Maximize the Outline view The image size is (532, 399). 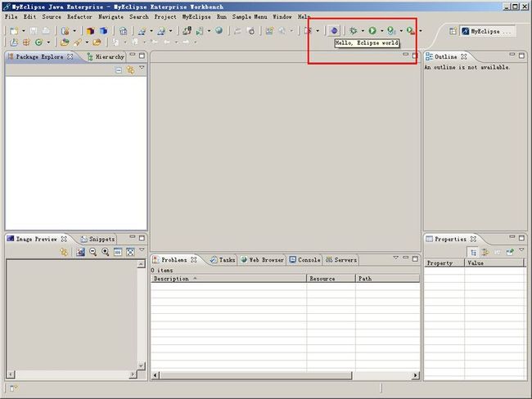pyautogui.click(x=521, y=56)
